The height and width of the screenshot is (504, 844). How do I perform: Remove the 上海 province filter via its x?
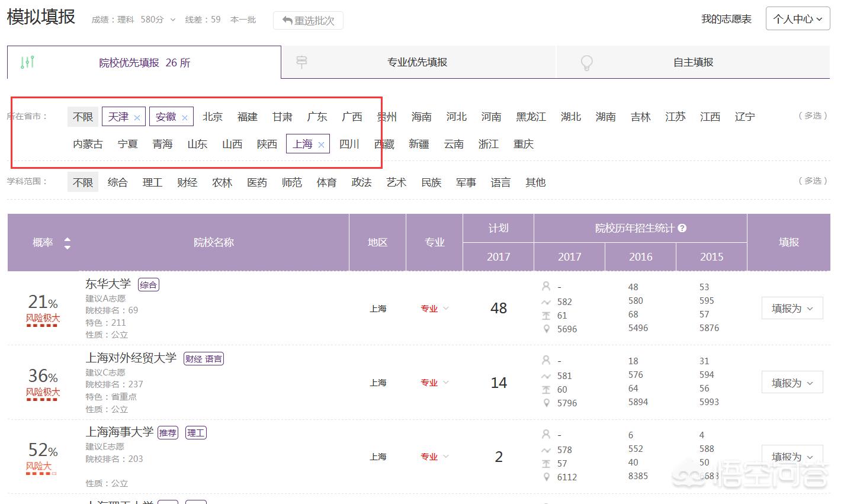(x=321, y=145)
